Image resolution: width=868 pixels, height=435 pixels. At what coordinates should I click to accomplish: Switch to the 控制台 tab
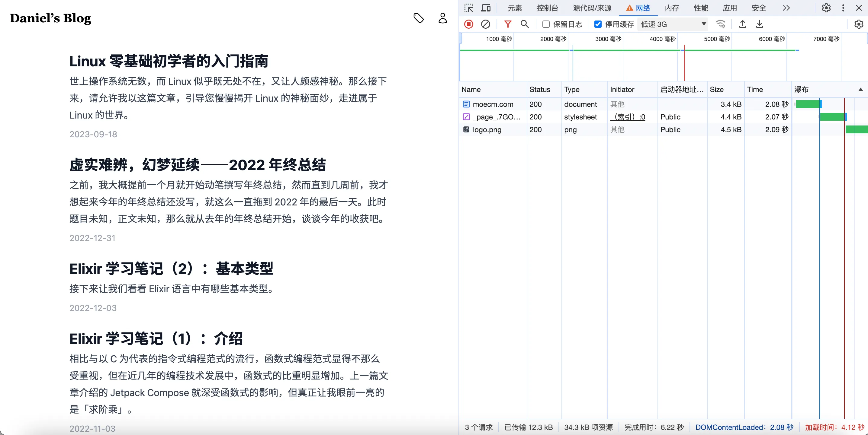tap(547, 8)
